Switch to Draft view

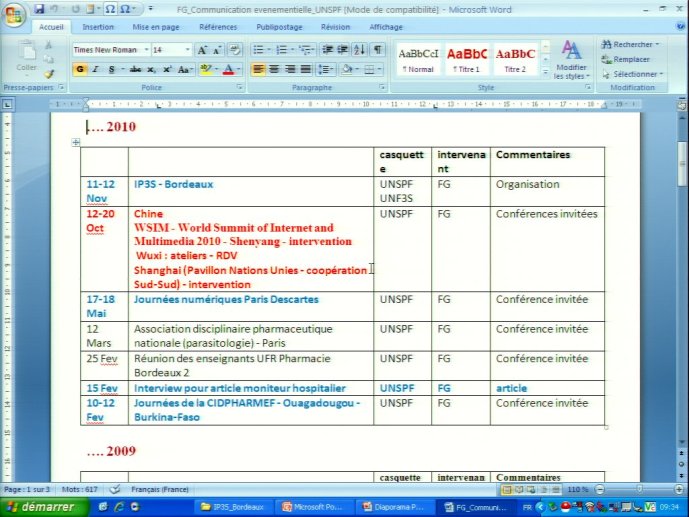556,489
